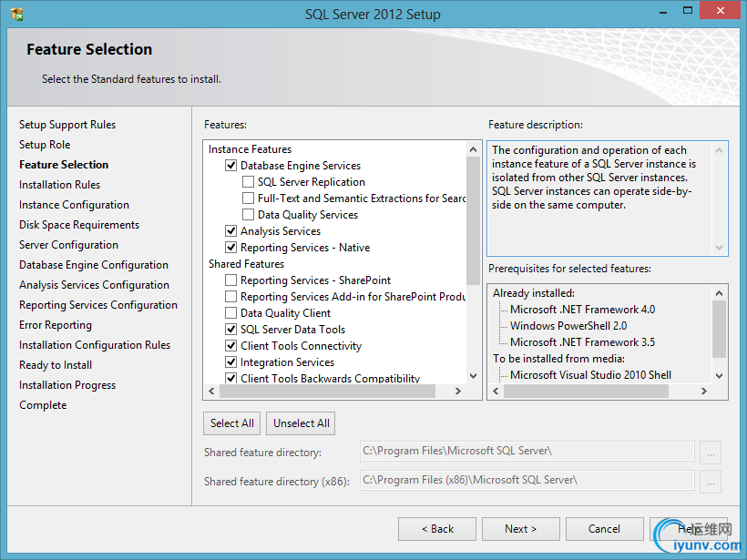This screenshot has height=560, width=747.
Task: Toggle Client Tools Backwards Compatibility checkbox
Action: (231, 378)
